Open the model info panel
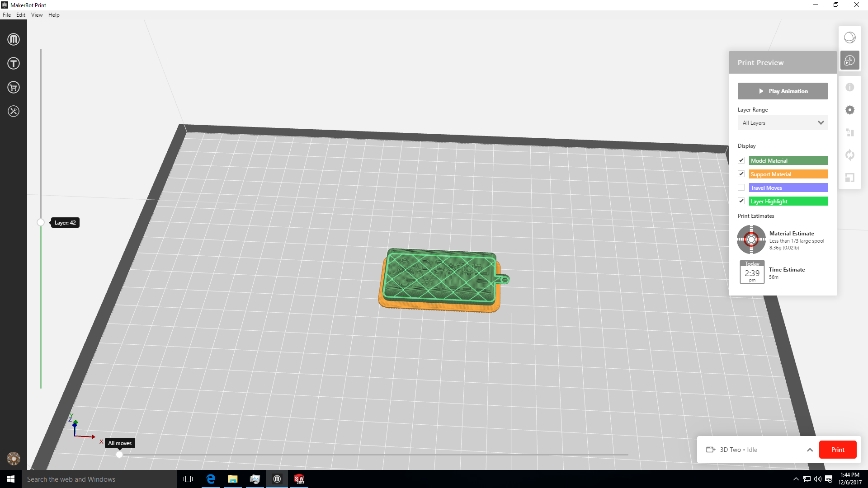 [x=850, y=87]
